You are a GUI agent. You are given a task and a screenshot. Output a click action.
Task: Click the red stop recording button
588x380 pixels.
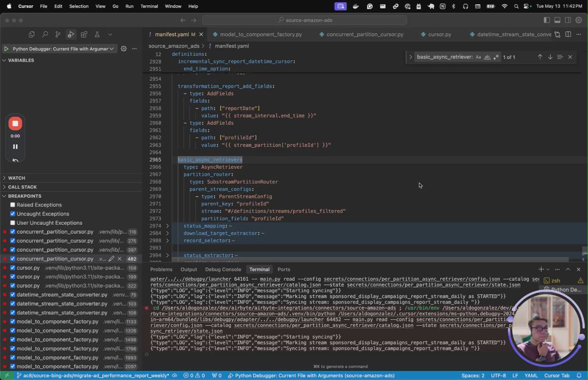[15, 123]
